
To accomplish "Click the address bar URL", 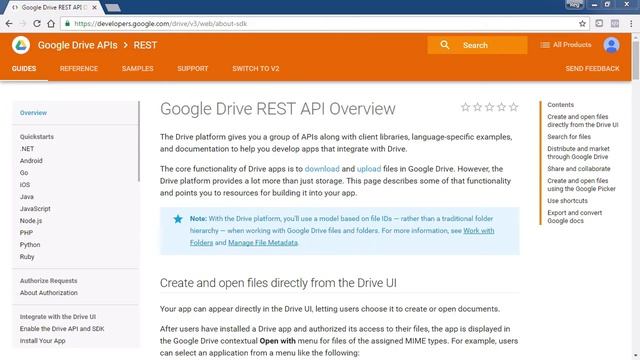I will tap(160, 24).
